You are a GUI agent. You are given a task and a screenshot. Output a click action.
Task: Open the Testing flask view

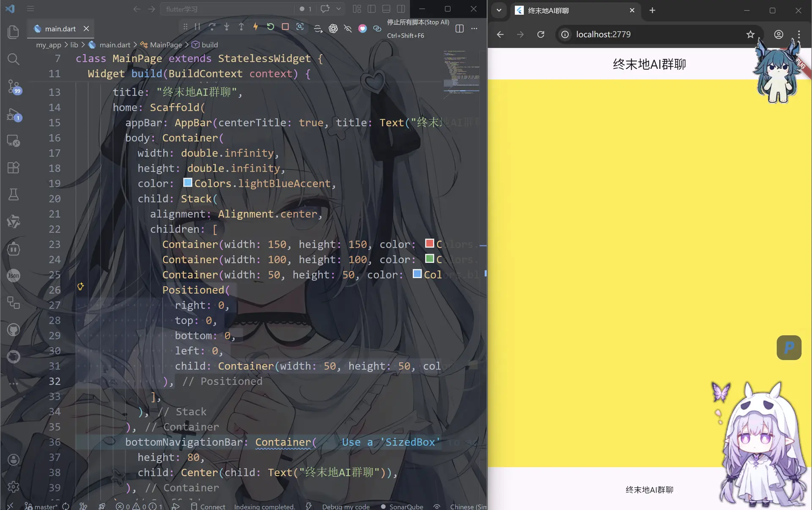point(14,194)
